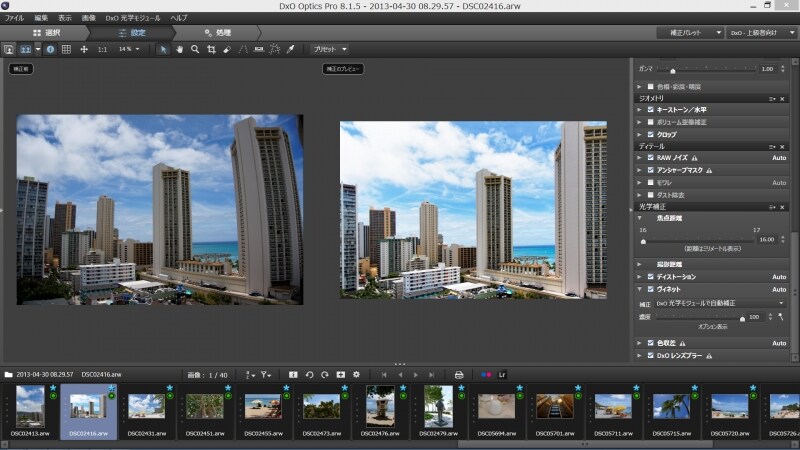Choose the horizon level tool
This screenshot has height=450, width=800.
pyautogui.click(x=259, y=49)
